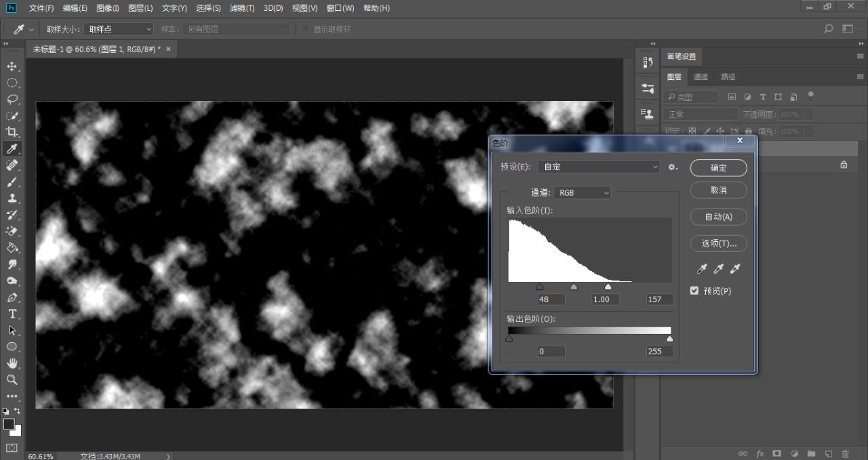The image size is (868, 460).
Task: Reset default foreground and background colors
Action: pos(6,411)
